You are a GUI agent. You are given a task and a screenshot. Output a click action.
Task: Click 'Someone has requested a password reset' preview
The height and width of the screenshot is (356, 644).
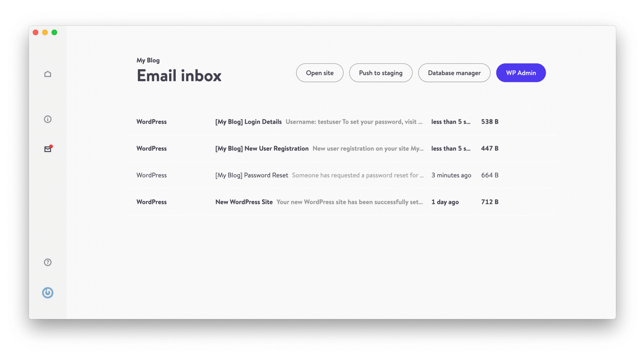358,175
